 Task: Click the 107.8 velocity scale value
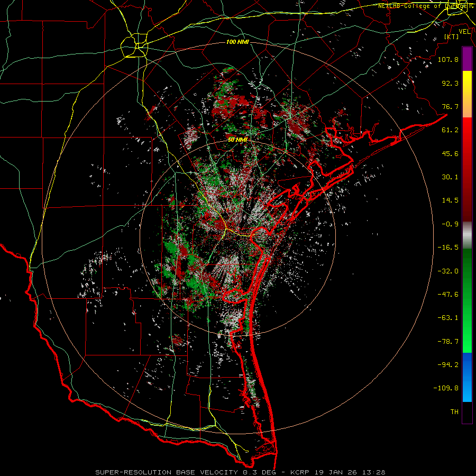click(x=448, y=59)
